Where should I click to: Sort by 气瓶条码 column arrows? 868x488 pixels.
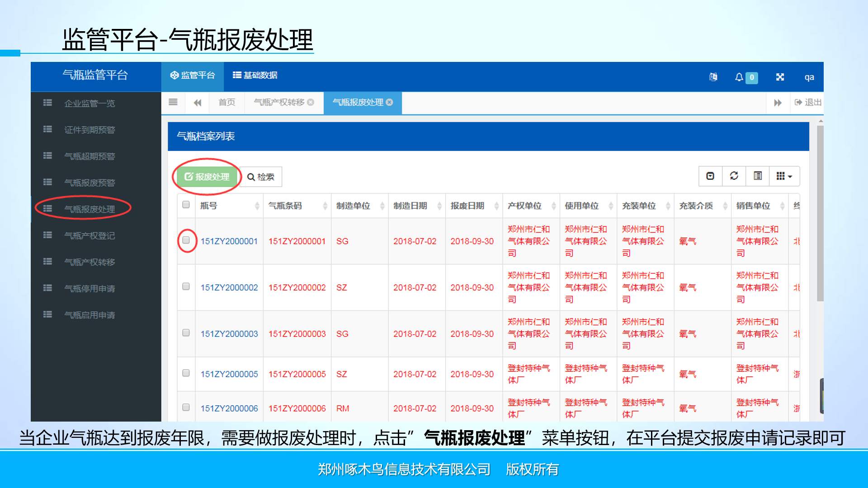pos(325,206)
